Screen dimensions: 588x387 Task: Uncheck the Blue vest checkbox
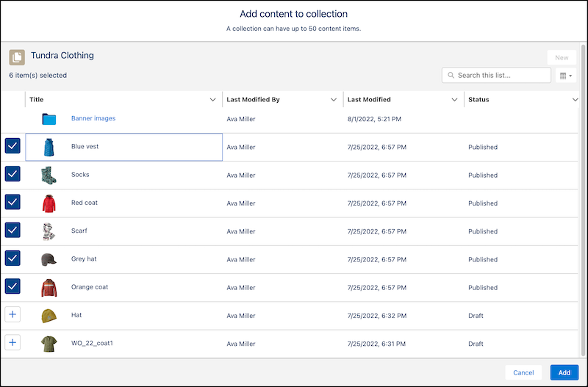click(12, 146)
